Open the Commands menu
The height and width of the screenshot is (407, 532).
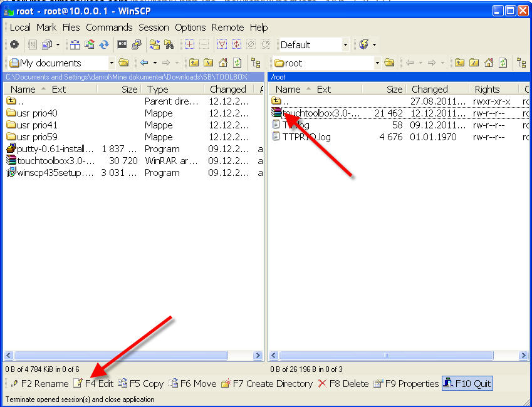[109, 27]
